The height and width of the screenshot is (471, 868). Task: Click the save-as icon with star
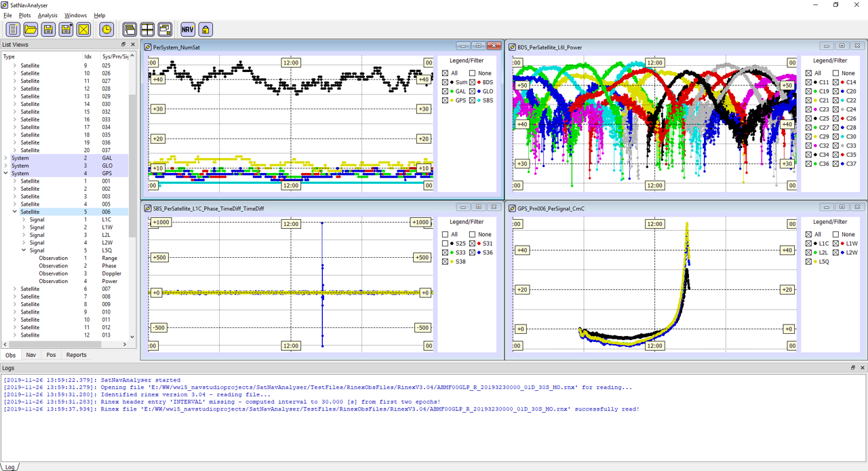click(x=66, y=29)
